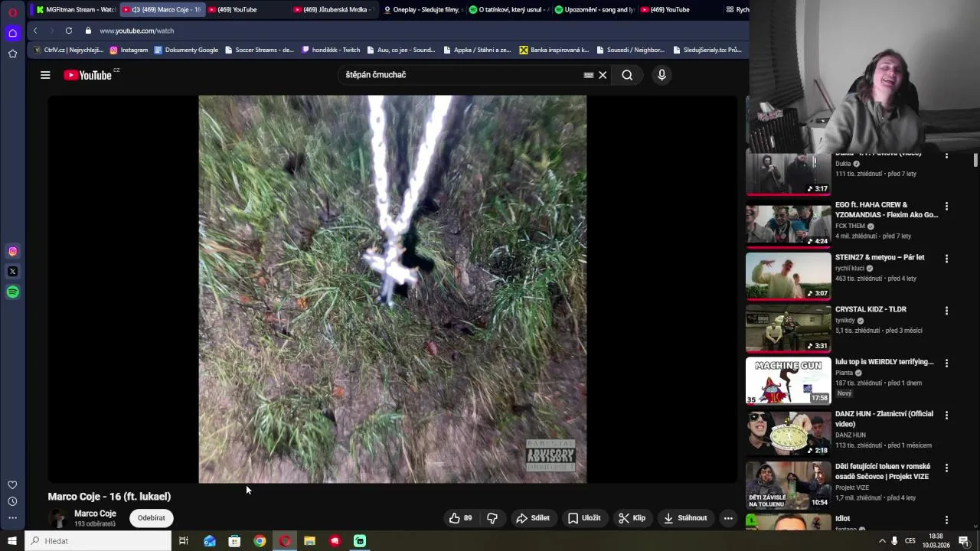Open the on-screen keyboard in search box
Image resolution: width=980 pixels, height=551 pixels.
(x=588, y=75)
